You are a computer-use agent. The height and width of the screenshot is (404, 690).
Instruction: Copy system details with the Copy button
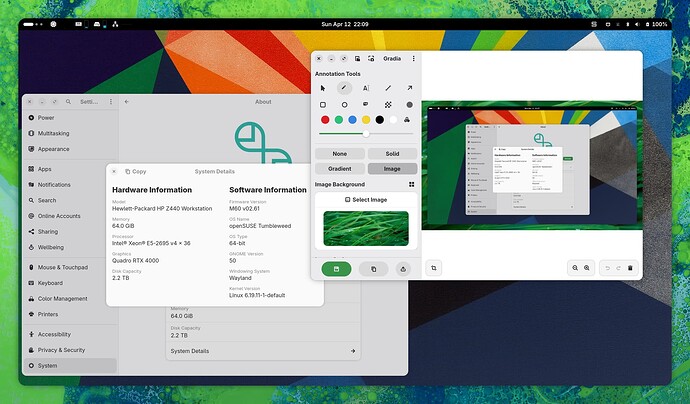pyautogui.click(x=136, y=172)
